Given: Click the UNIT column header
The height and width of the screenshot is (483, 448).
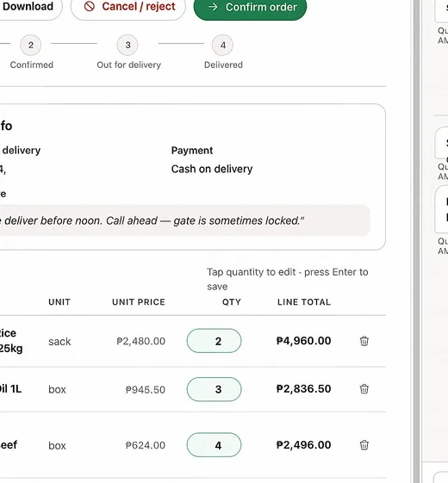Looking at the screenshot, I should click(59, 302).
